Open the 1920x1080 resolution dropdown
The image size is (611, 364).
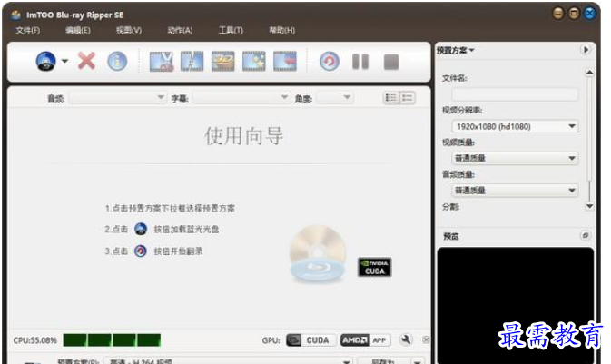pos(515,126)
